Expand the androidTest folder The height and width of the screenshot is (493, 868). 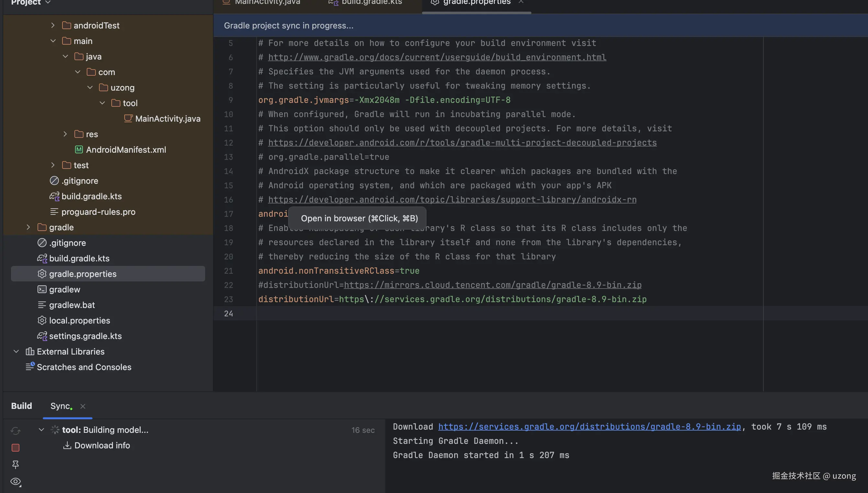[53, 26]
